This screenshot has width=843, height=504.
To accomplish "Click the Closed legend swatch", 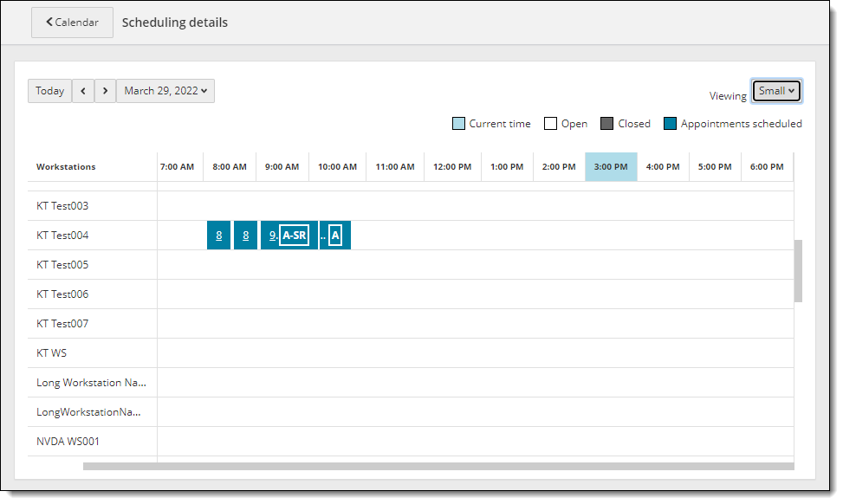I will pos(607,124).
